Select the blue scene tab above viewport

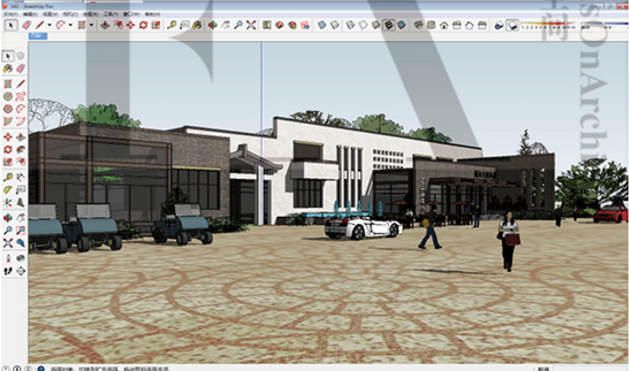tap(38, 36)
